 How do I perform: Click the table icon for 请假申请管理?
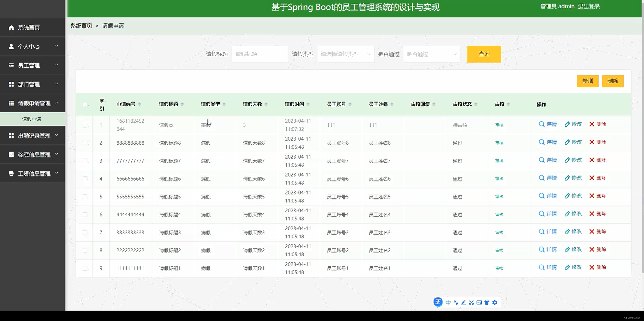click(11, 103)
